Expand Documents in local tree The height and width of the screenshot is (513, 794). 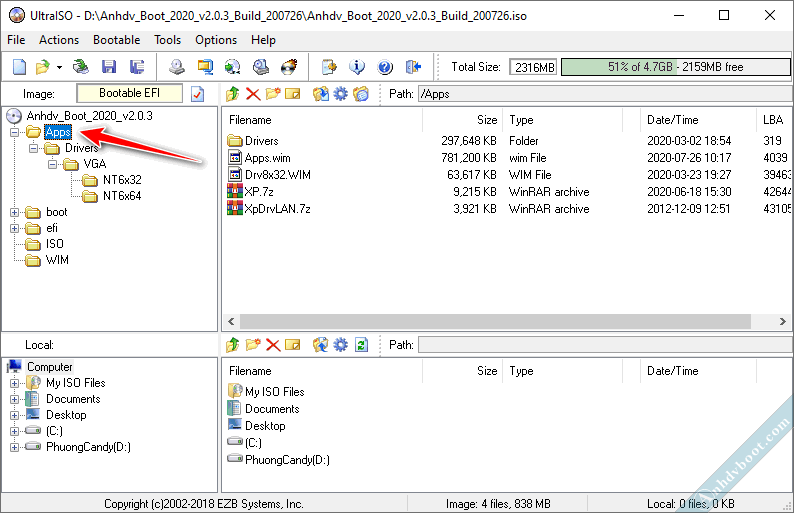(x=14, y=400)
